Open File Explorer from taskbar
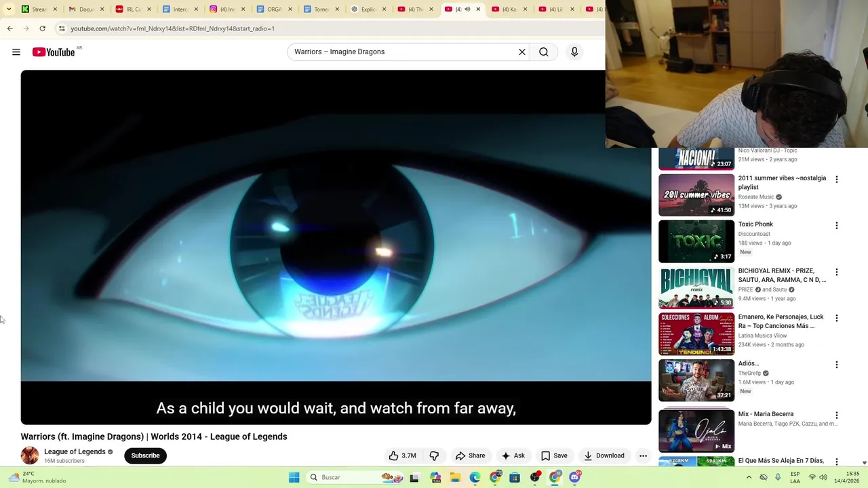The width and height of the screenshot is (868, 488). point(455,477)
